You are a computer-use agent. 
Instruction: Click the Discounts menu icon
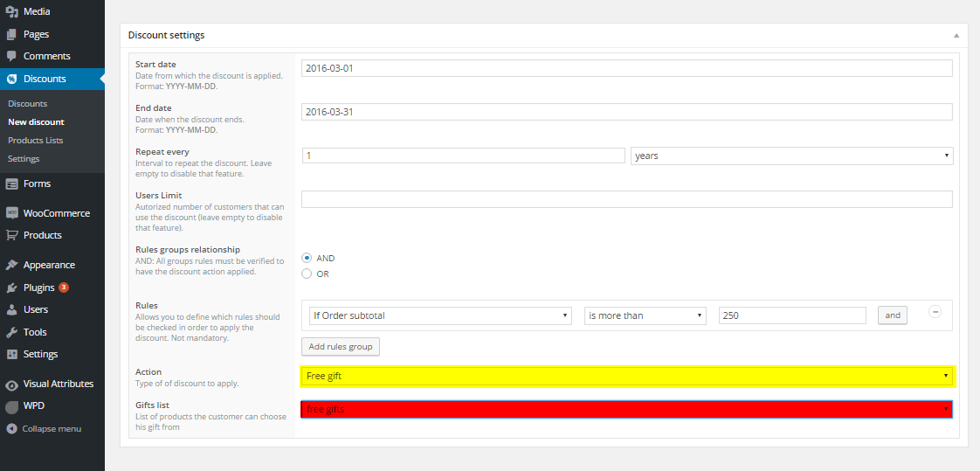(x=11, y=79)
